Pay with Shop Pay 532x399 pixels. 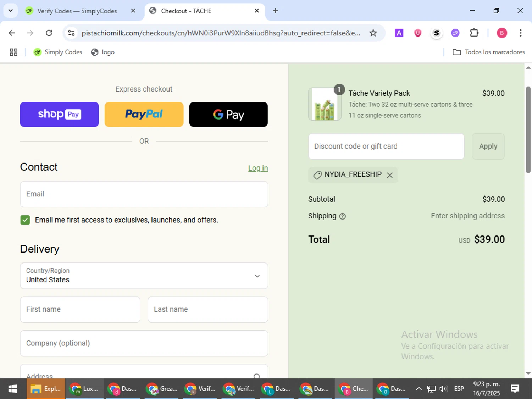(59, 114)
